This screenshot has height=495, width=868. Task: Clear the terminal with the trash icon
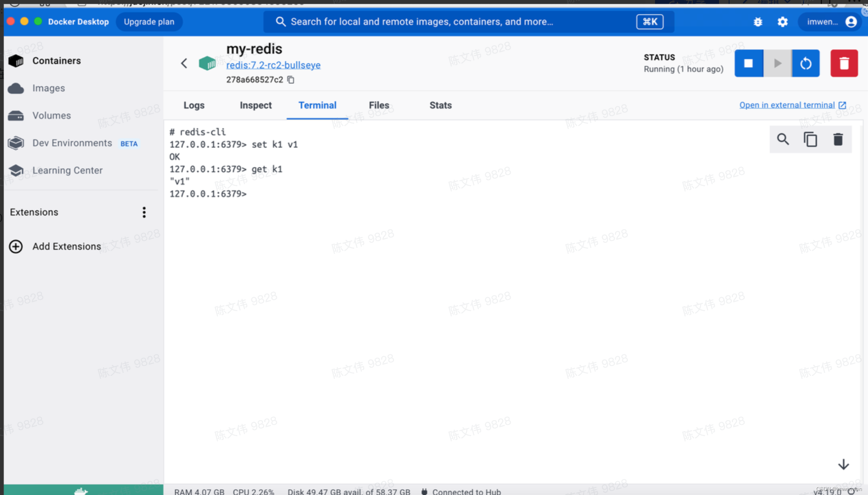pos(838,139)
